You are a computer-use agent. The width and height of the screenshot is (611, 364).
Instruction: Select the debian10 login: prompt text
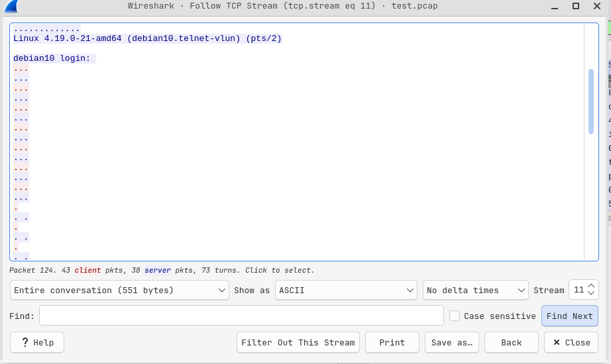pyautogui.click(x=52, y=58)
